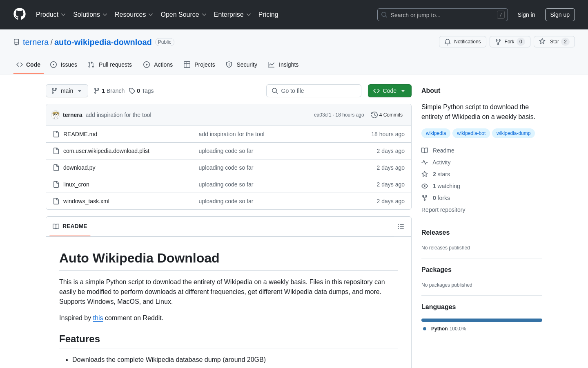Open the ternera owner link

[x=36, y=42]
